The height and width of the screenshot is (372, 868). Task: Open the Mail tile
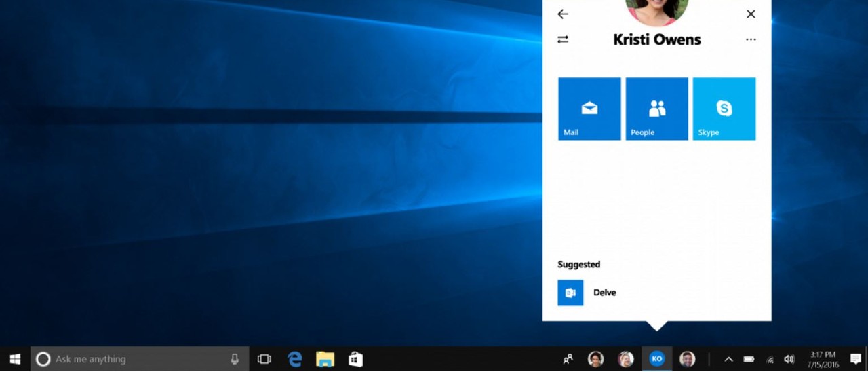589,109
